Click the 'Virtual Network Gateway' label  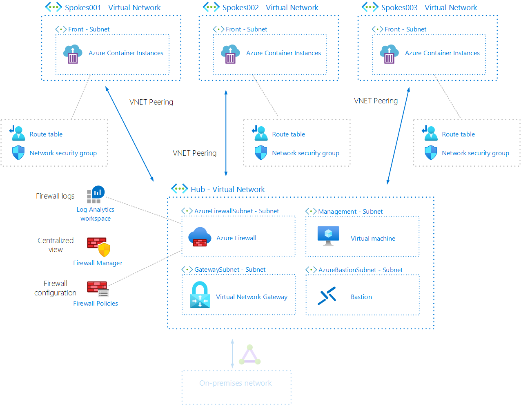pyautogui.click(x=252, y=297)
